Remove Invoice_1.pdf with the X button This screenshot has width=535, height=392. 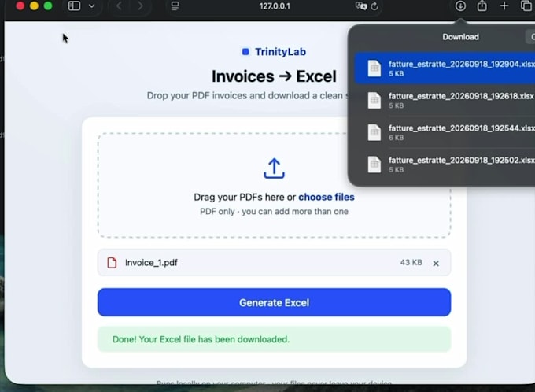pyautogui.click(x=436, y=263)
